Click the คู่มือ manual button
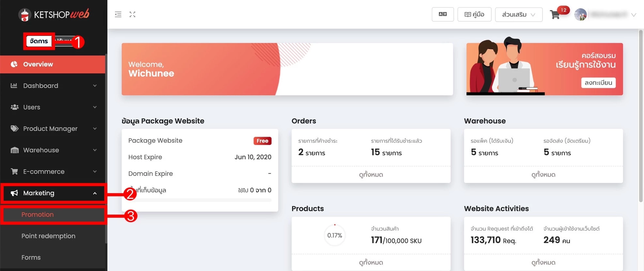The width and height of the screenshot is (644, 271). pyautogui.click(x=474, y=14)
